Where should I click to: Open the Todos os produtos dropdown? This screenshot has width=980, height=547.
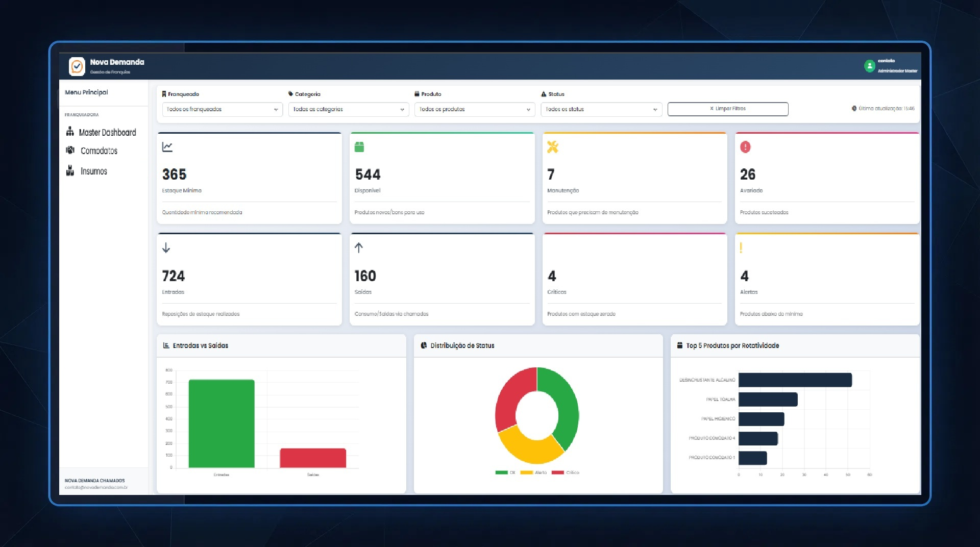pos(474,109)
